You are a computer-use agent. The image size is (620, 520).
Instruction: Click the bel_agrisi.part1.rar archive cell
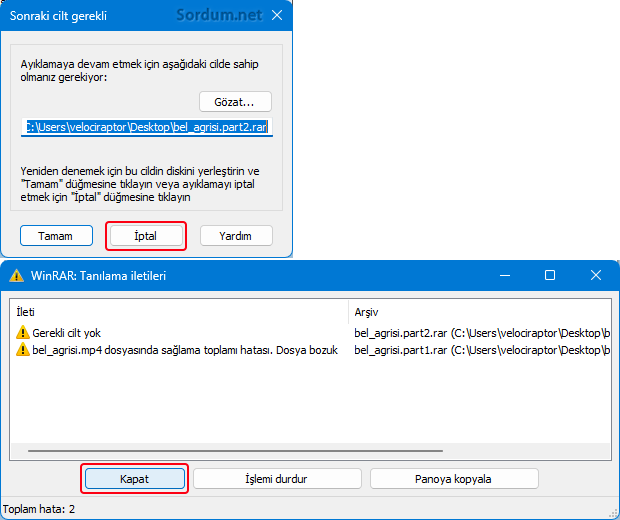[482, 350]
